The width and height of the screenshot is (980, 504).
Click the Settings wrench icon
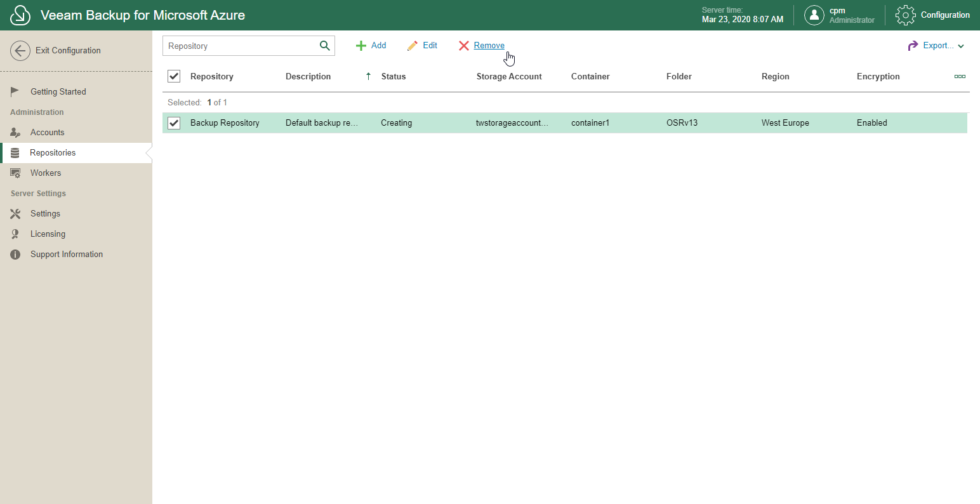click(x=16, y=213)
